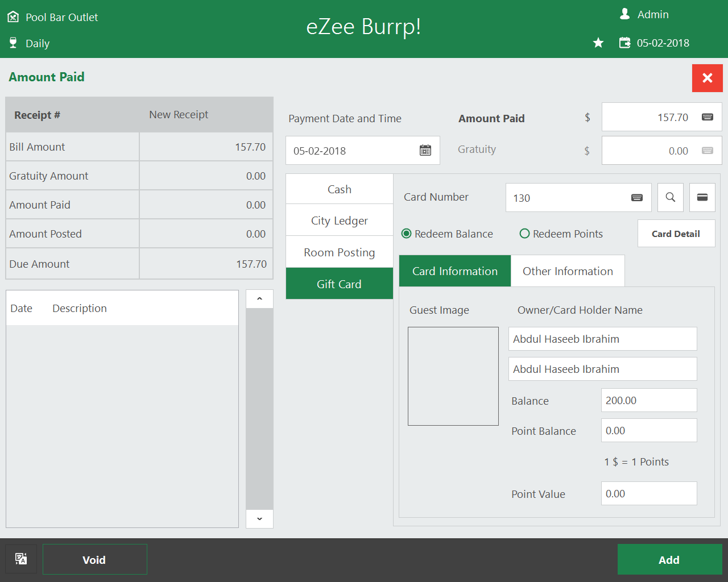Click the empty Guest Image box
728x582 pixels.
(x=453, y=376)
